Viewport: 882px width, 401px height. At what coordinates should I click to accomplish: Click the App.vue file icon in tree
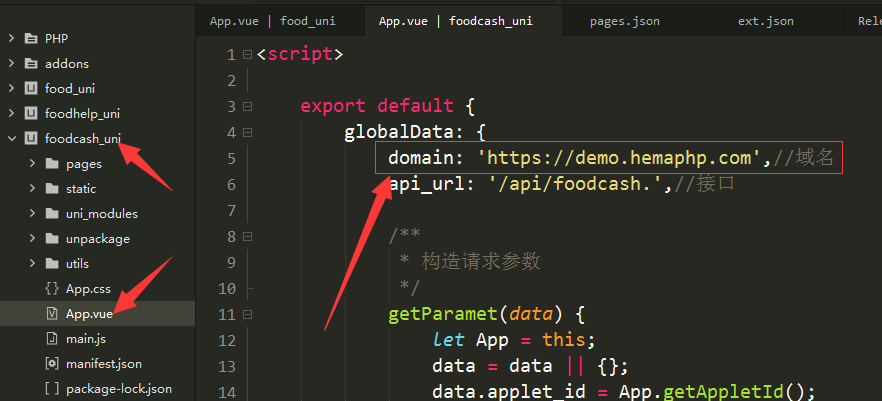click(x=52, y=314)
